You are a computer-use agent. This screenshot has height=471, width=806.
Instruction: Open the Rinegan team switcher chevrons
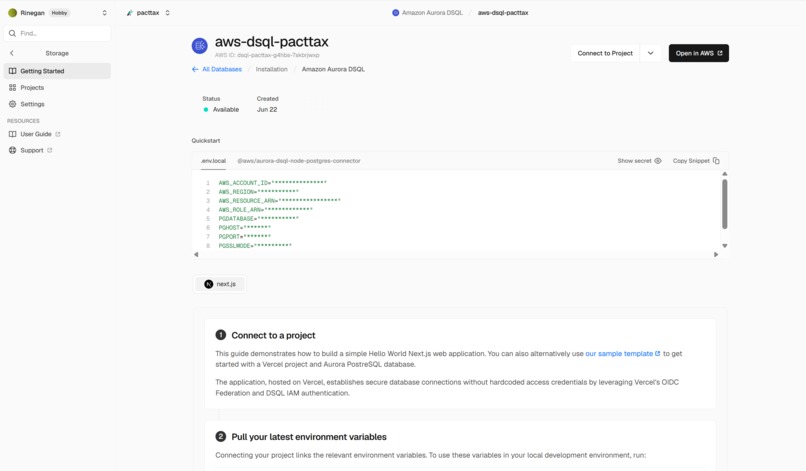[x=104, y=13]
